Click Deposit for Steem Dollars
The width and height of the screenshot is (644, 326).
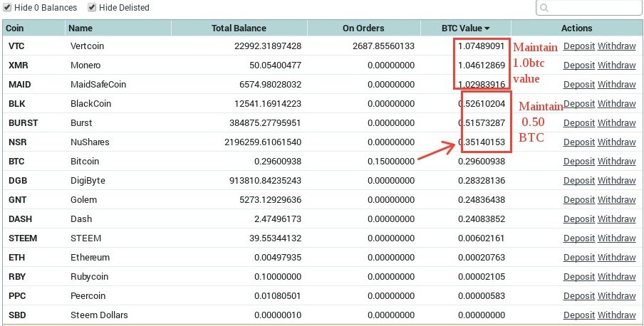pos(579,315)
